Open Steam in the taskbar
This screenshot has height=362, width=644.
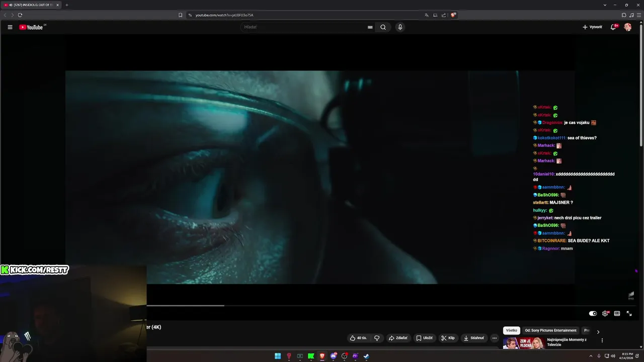click(366, 356)
